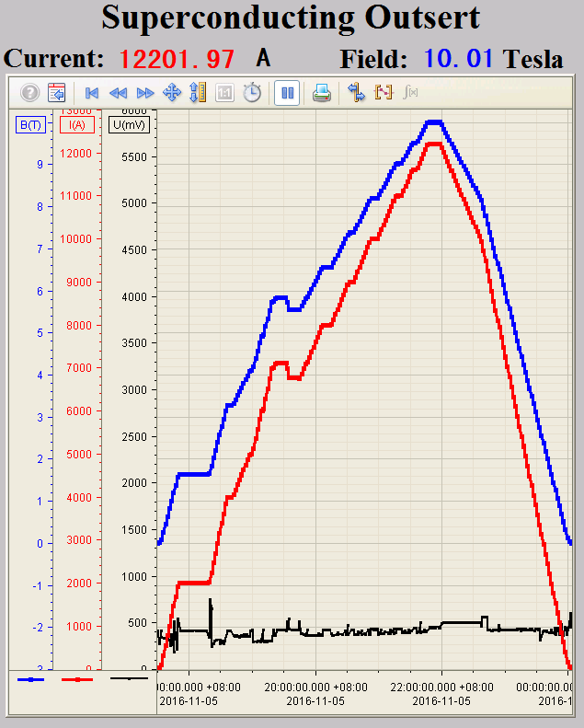Viewport: 584px width, 728px height.
Task: Click the vertical axis scaling ruler icon
Action: (x=198, y=93)
